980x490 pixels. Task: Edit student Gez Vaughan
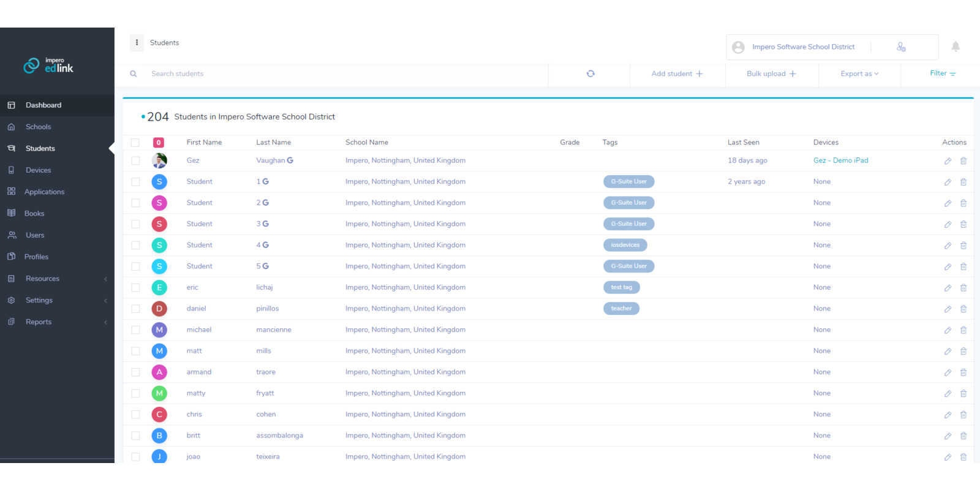948,161
